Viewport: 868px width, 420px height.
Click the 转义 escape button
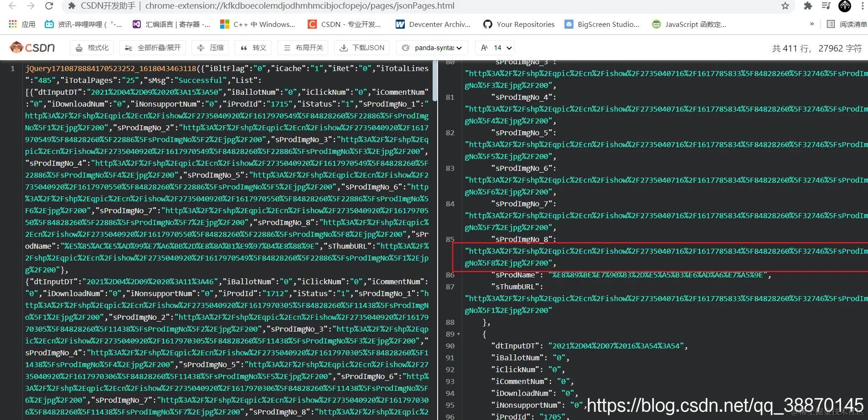pyautogui.click(x=253, y=48)
